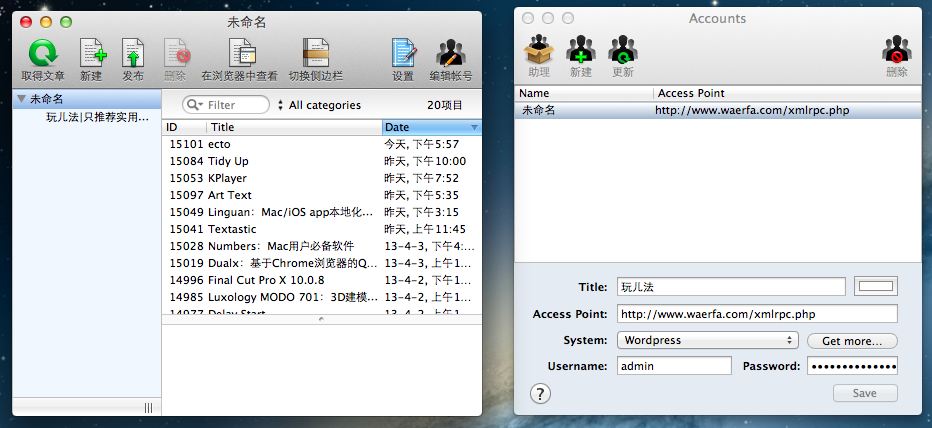This screenshot has width=932, height=428.
Task: Select 玩儿法 blog in the sidebar
Action: pos(97,117)
